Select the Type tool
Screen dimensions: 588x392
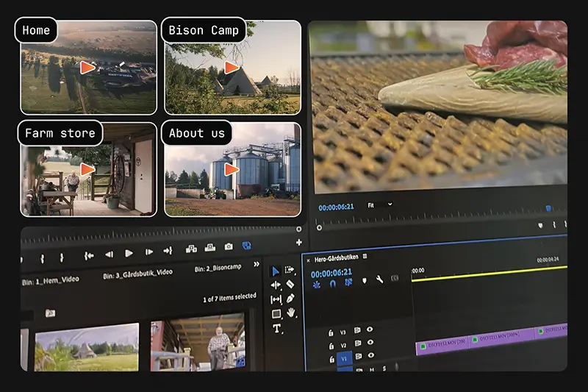click(277, 329)
